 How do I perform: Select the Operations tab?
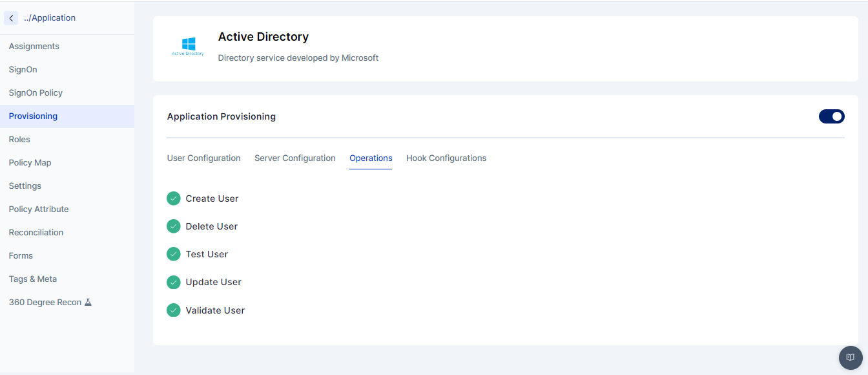pos(371,158)
